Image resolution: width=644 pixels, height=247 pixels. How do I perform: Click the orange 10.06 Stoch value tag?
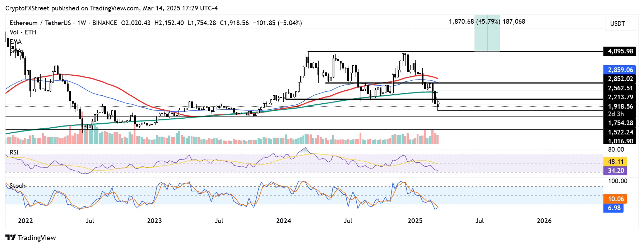615,199
